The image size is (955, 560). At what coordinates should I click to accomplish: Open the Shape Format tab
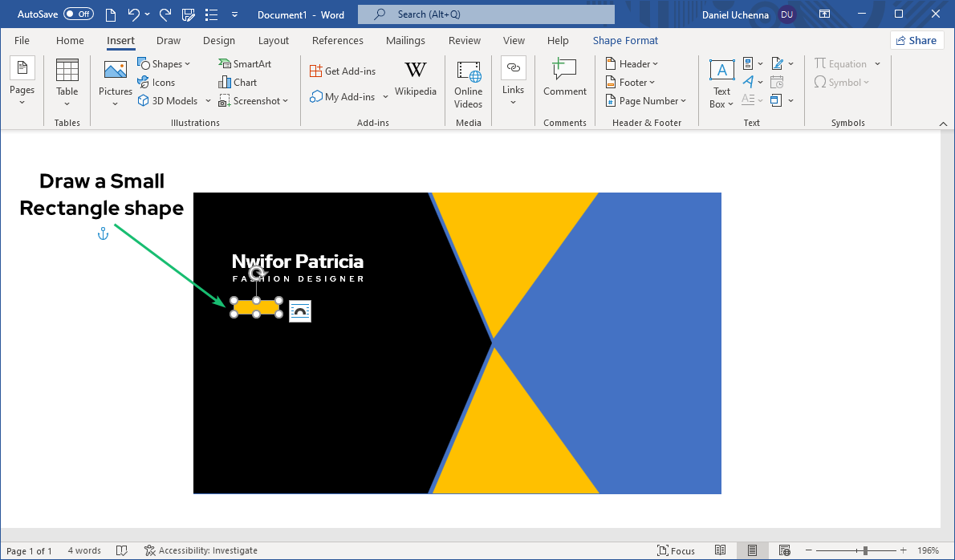point(625,40)
